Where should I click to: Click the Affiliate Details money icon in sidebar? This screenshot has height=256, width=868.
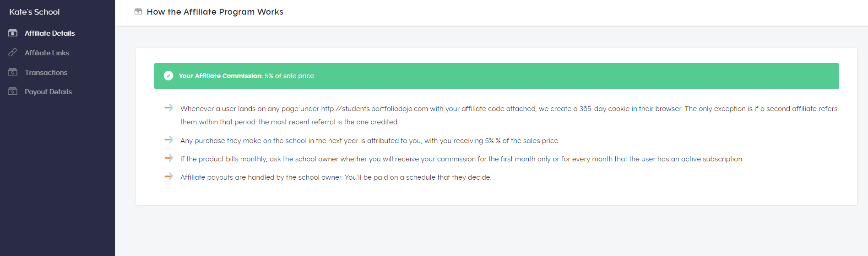pyautogui.click(x=13, y=33)
